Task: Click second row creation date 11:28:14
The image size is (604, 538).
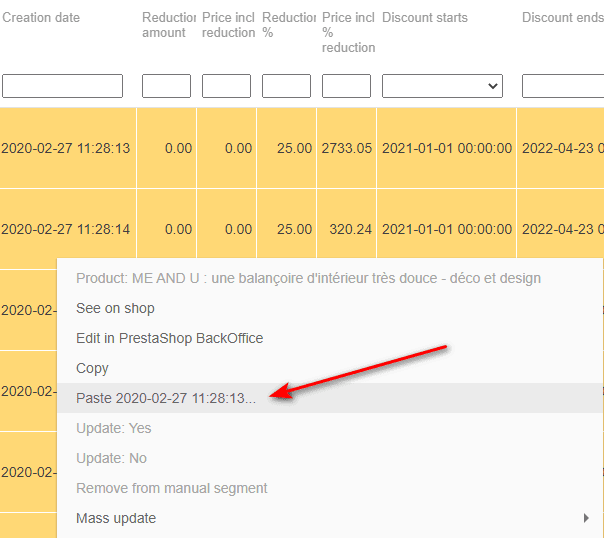Action: 66,229
